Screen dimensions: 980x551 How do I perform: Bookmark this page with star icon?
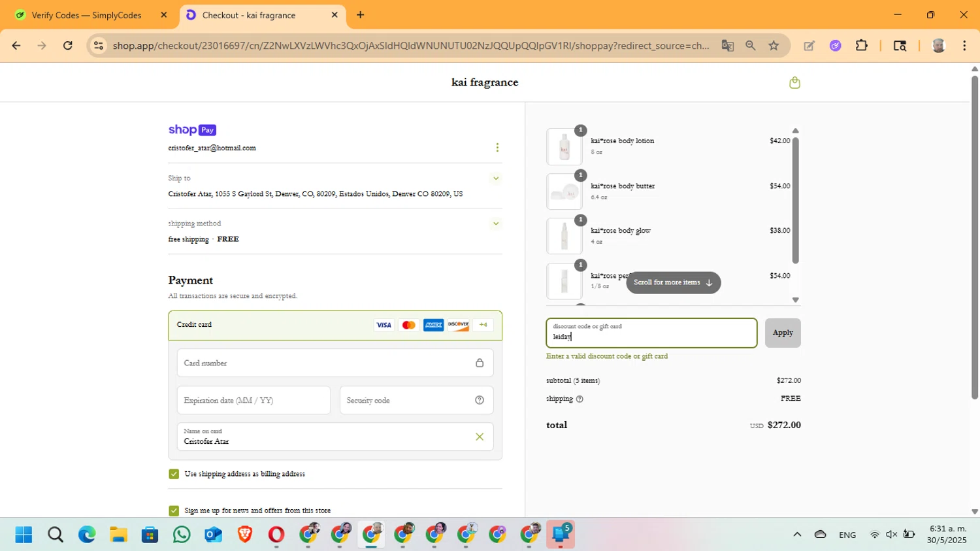(774, 46)
